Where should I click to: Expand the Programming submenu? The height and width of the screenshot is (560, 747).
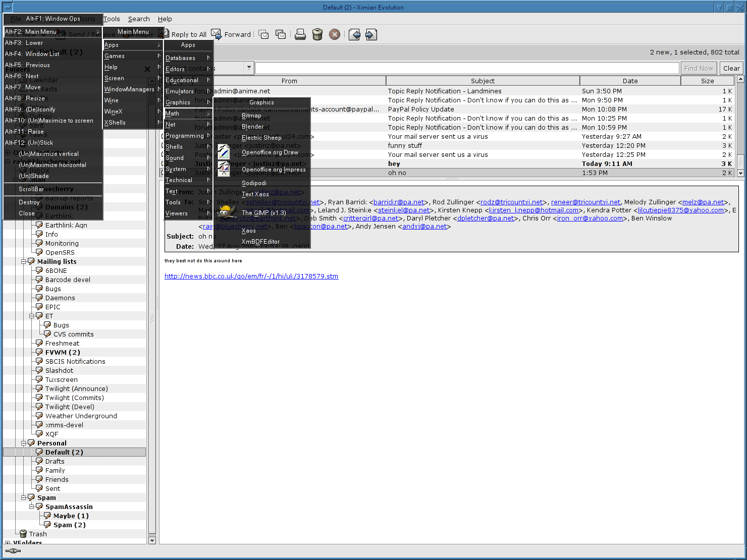coord(188,136)
